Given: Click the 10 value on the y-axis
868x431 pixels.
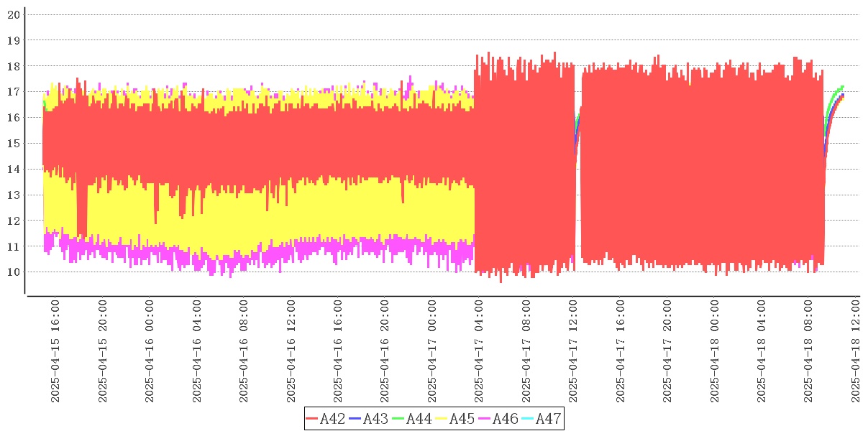Looking at the screenshot, I should tap(12, 272).
